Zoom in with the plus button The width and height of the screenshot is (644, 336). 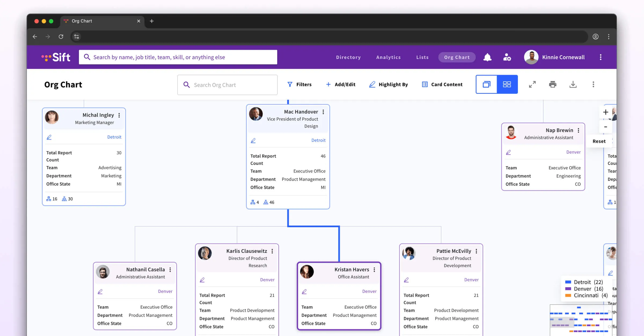pyautogui.click(x=606, y=112)
